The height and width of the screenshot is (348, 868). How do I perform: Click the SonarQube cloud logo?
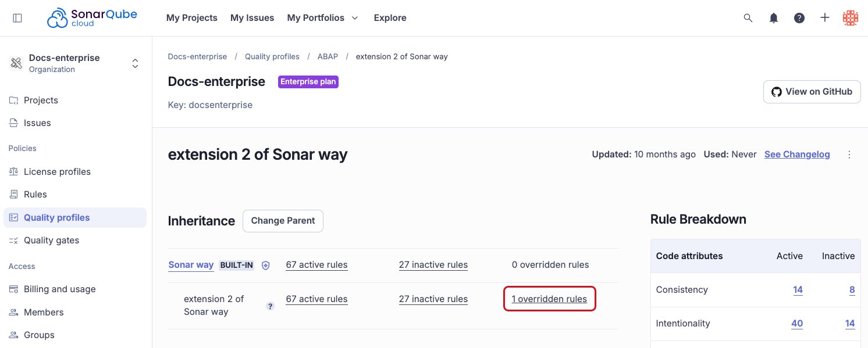(92, 18)
